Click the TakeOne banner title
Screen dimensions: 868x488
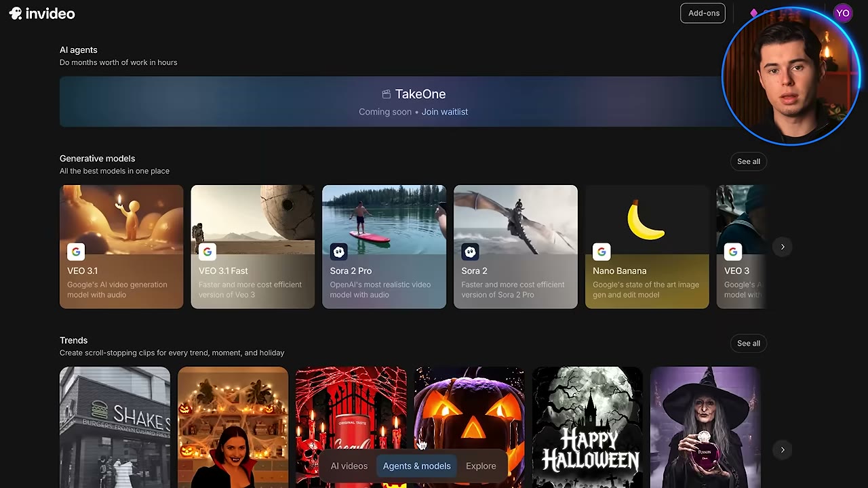click(x=420, y=94)
